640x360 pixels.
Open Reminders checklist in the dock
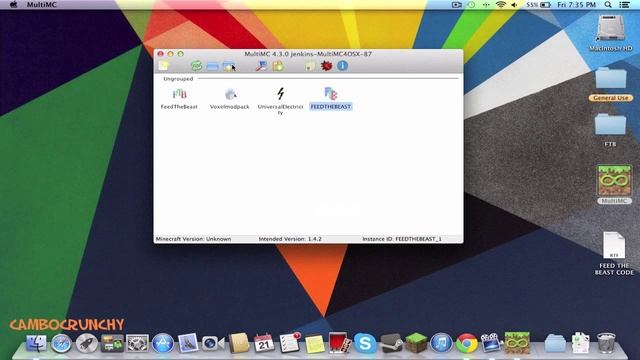click(289, 343)
